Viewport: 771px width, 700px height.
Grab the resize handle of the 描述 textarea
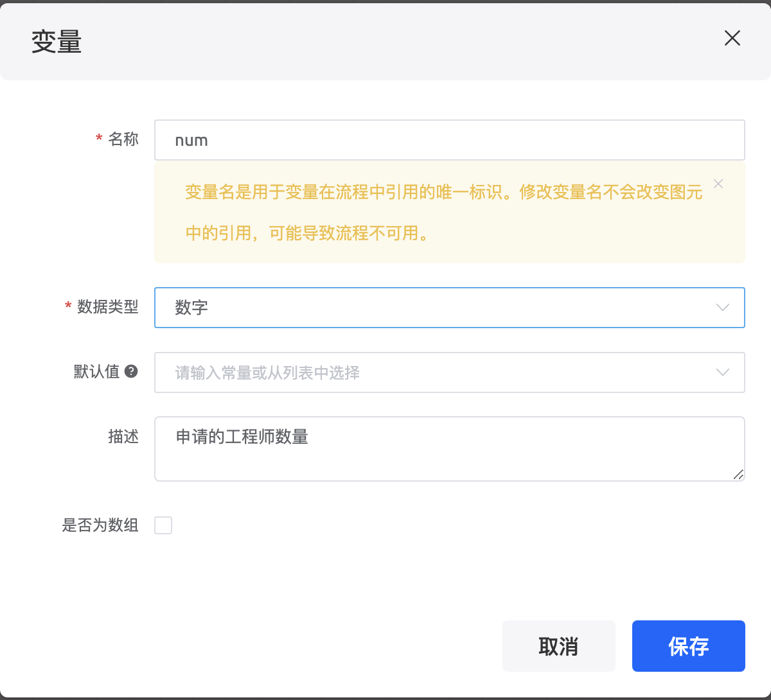(x=738, y=475)
